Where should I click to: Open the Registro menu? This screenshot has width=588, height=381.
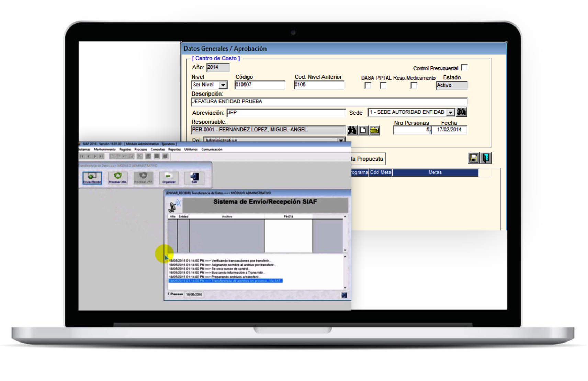[x=125, y=149]
